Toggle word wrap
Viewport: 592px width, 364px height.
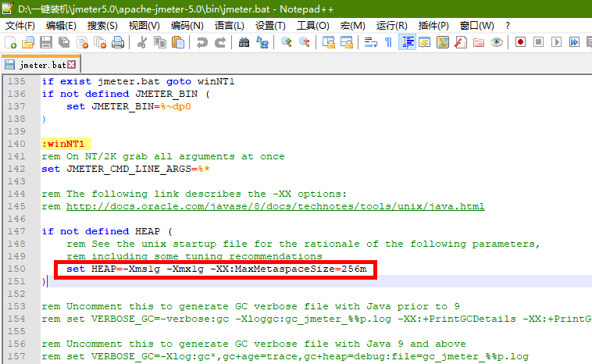[371, 42]
